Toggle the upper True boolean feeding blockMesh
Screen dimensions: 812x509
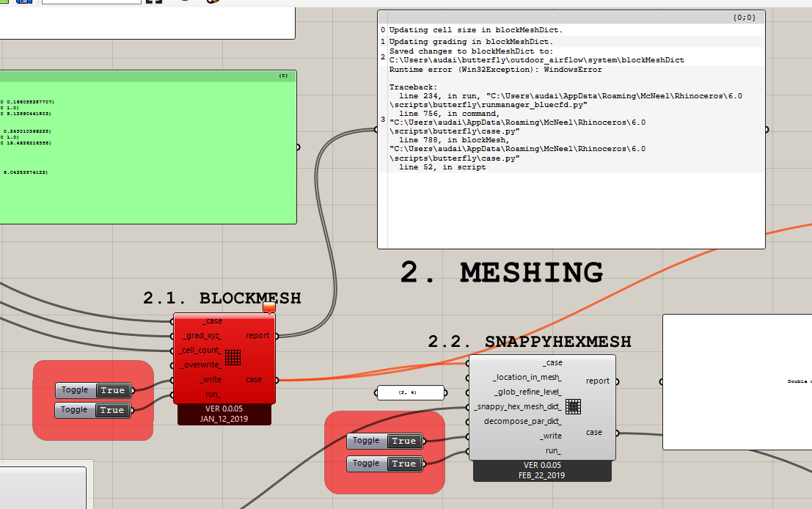click(x=111, y=390)
